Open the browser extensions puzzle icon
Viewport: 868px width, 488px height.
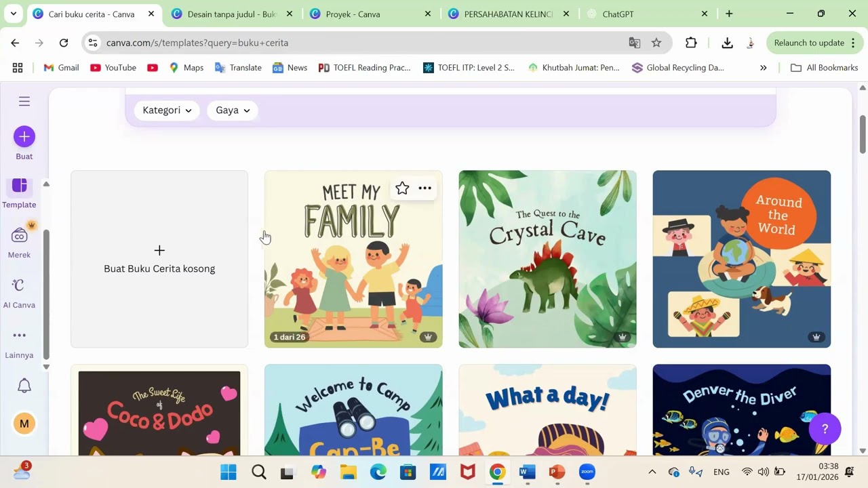click(691, 43)
